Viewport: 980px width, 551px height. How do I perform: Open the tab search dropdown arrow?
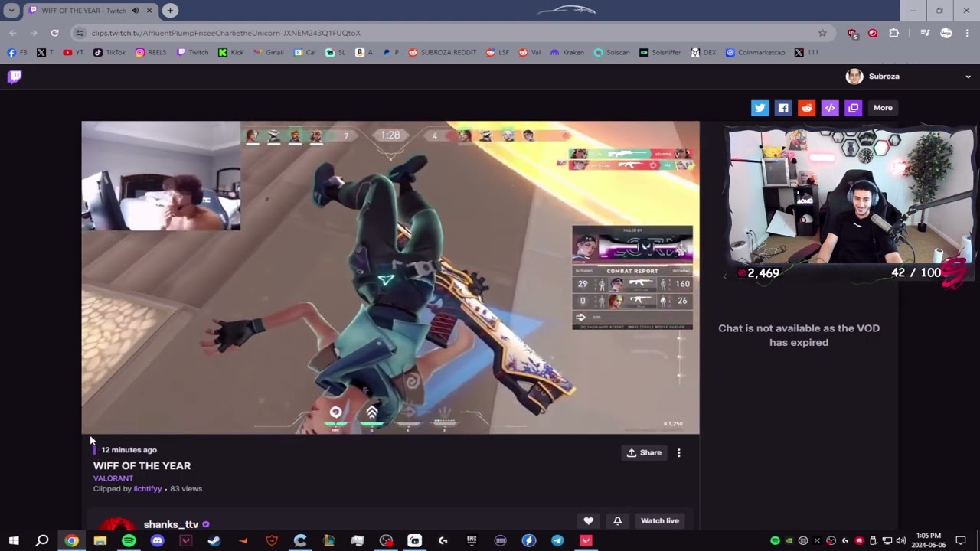(x=11, y=11)
